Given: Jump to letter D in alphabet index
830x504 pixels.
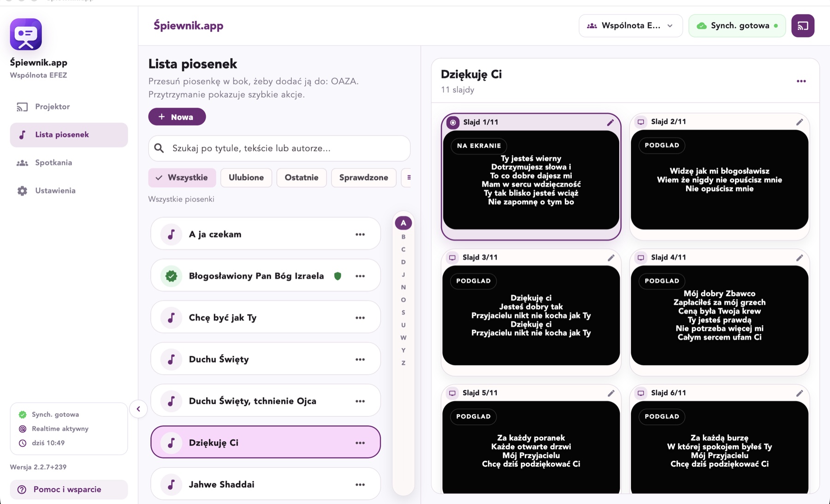Looking at the screenshot, I should click(403, 262).
